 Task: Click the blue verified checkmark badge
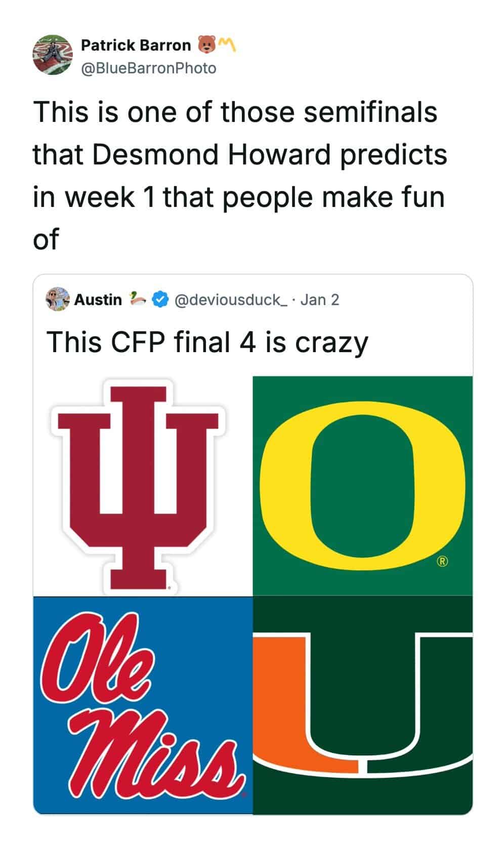pos(160,300)
